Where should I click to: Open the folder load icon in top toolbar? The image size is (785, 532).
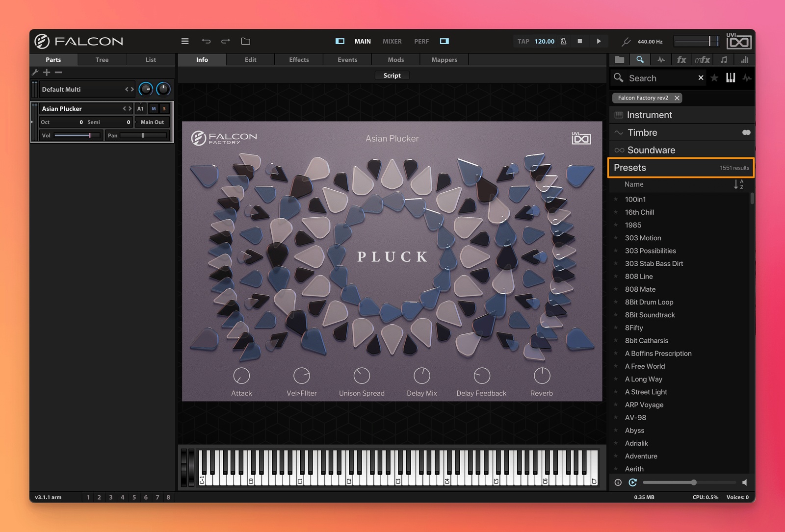point(246,41)
